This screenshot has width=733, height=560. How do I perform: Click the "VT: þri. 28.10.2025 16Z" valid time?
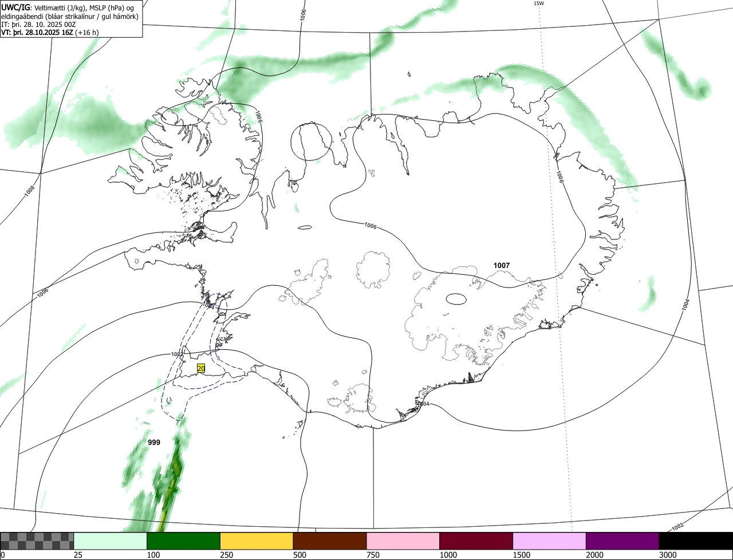[37, 32]
